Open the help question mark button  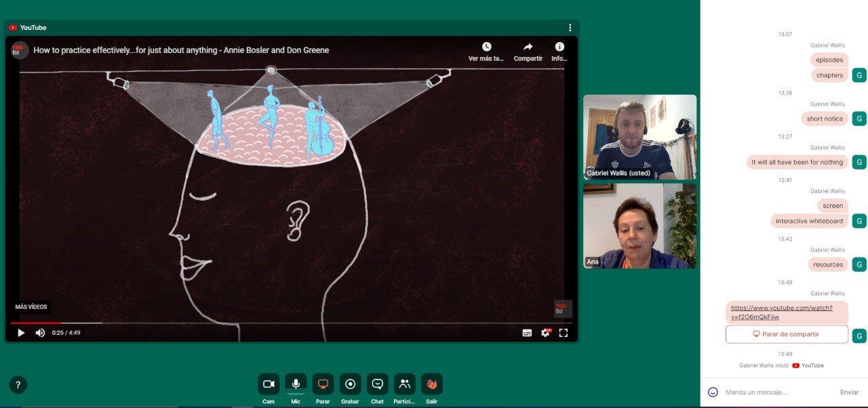pyautogui.click(x=18, y=385)
